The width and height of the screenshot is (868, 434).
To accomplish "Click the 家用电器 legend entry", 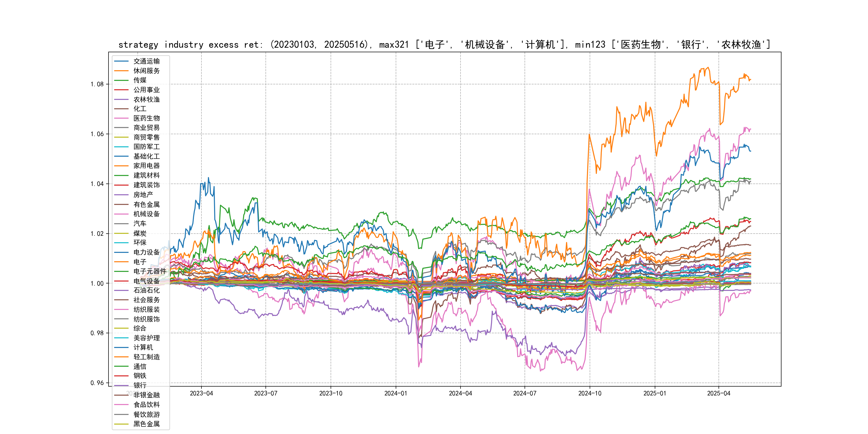I will 146,166.
